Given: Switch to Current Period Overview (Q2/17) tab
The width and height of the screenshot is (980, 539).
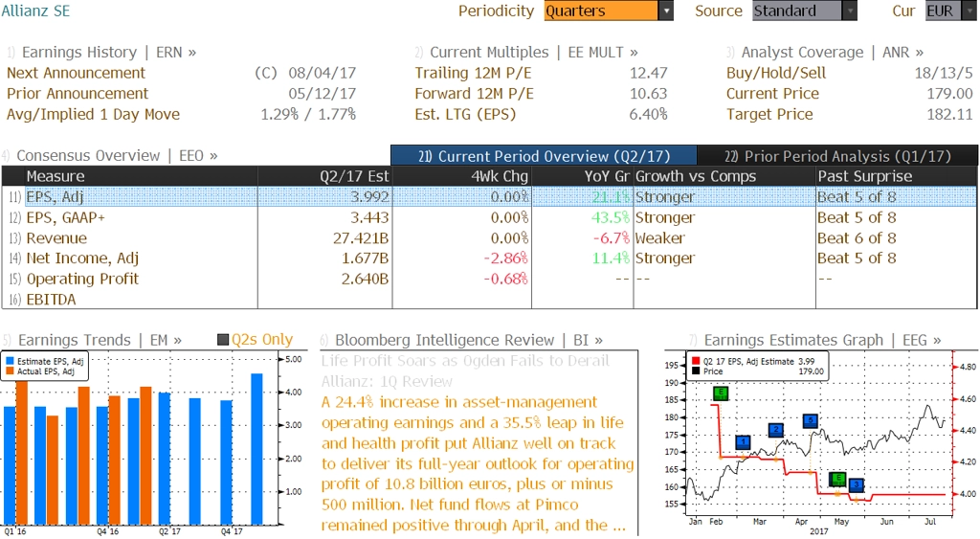Looking at the screenshot, I should 544,156.
